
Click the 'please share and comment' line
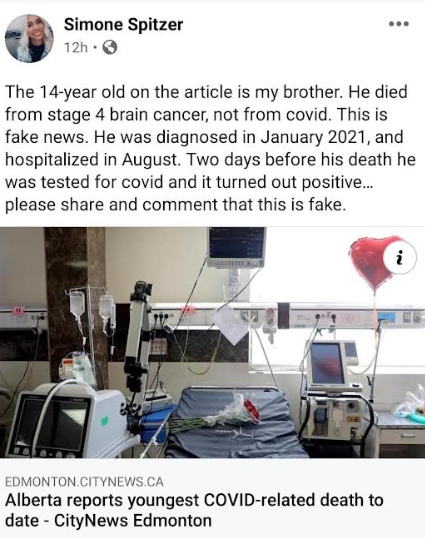click(175, 205)
